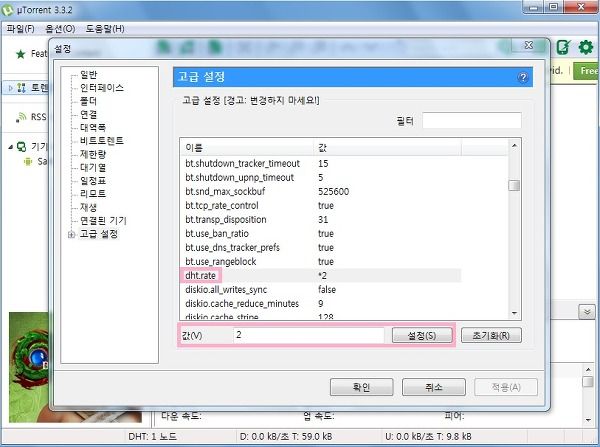The width and height of the screenshot is (600, 447).
Task: Click the green Free button
Action: tap(587, 71)
